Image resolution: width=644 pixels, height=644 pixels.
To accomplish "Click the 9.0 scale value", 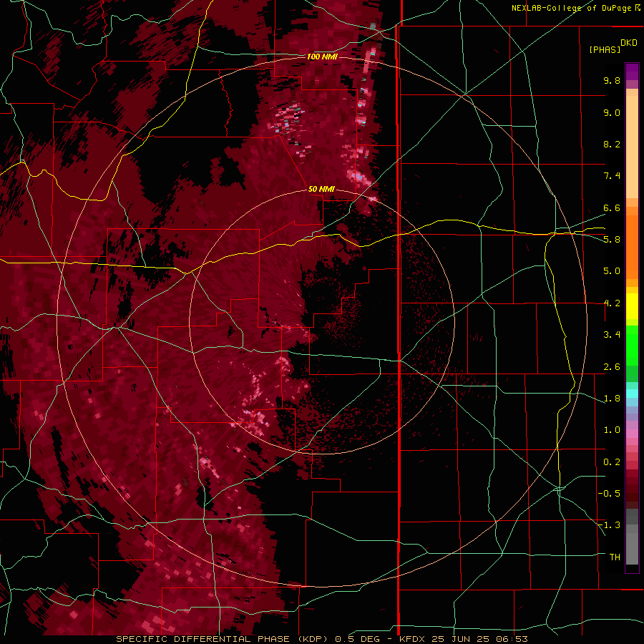I will click(612, 112).
